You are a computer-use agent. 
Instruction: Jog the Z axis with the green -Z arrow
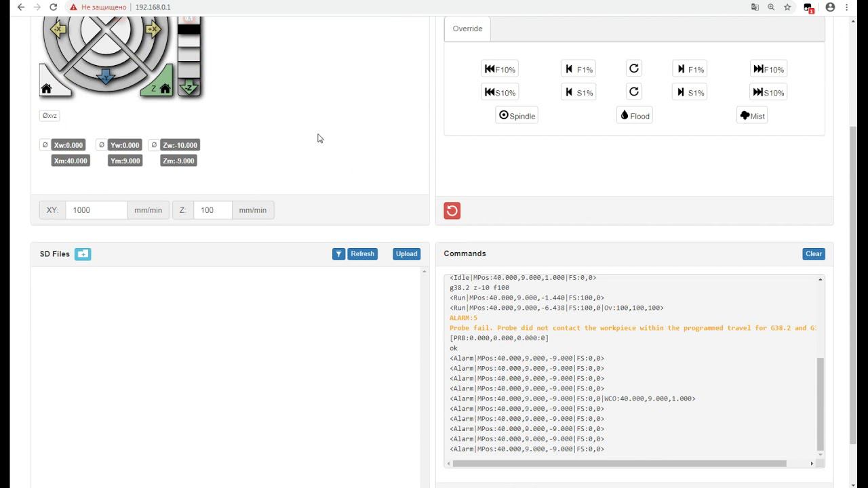[189, 86]
